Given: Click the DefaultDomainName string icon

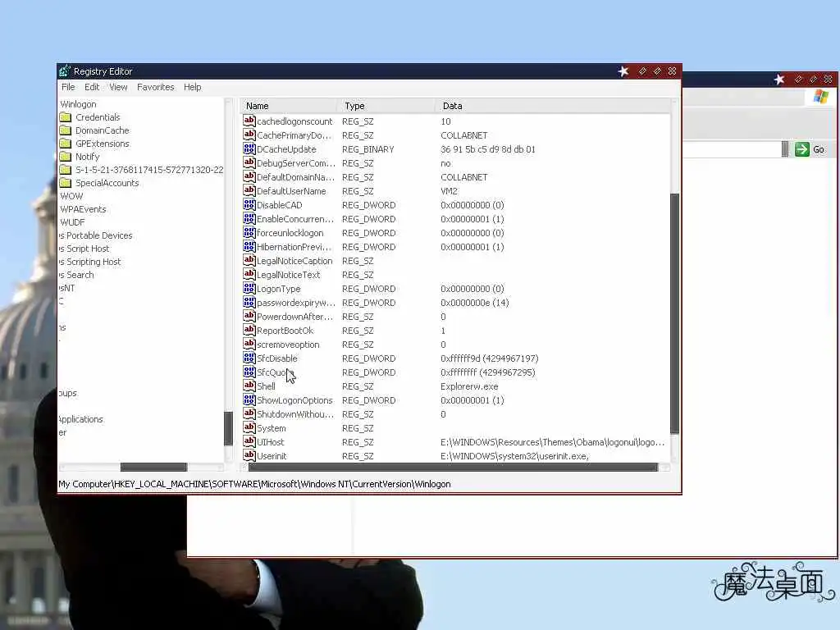Looking at the screenshot, I should point(249,177).
